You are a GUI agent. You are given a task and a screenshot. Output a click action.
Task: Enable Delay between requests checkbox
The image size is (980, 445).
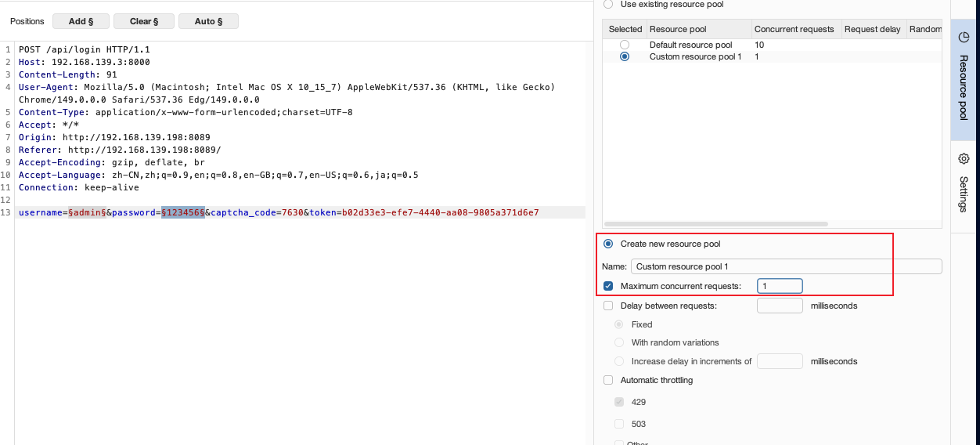[608, 306]
